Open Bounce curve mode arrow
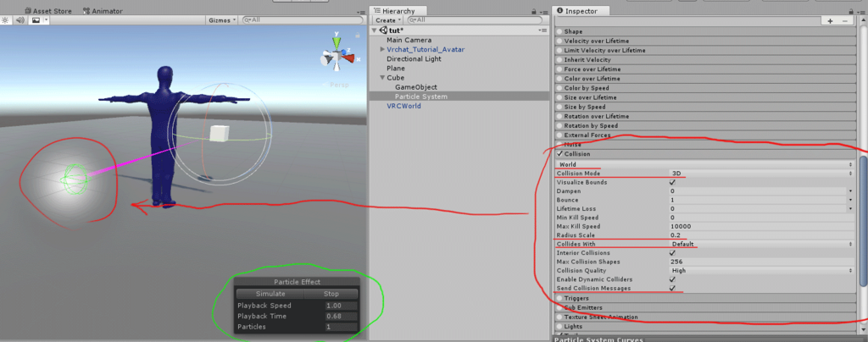Viewport: 868px width, 342px height. [x=849, y=200]
